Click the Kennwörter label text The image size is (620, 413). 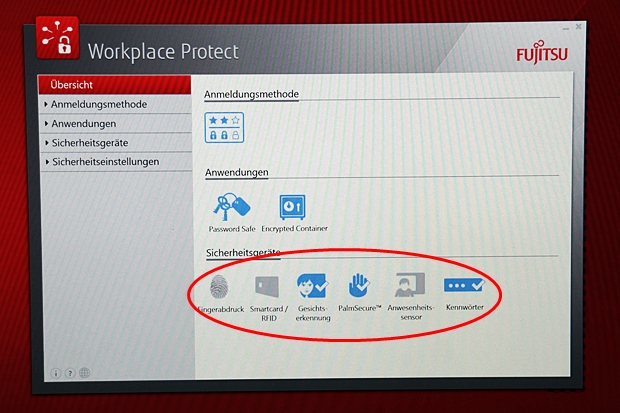465,307
